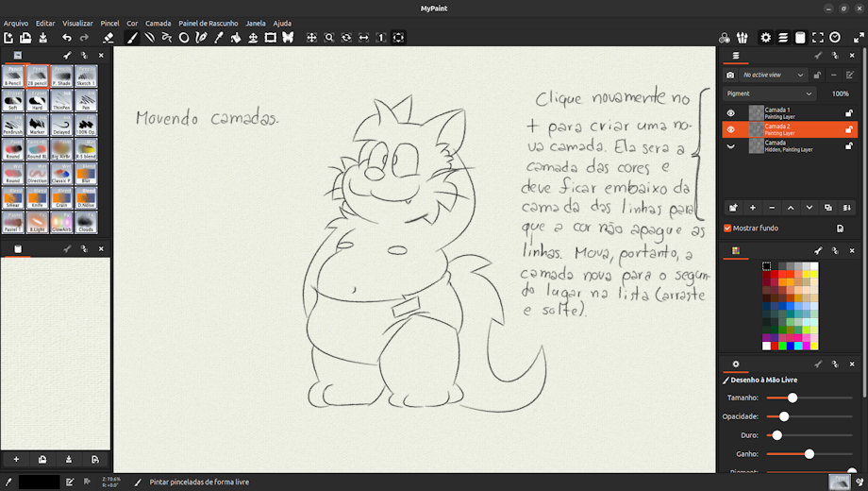868x491 pixels.
Task: Move layer up with the up arrow
Action: coord(791,207)
